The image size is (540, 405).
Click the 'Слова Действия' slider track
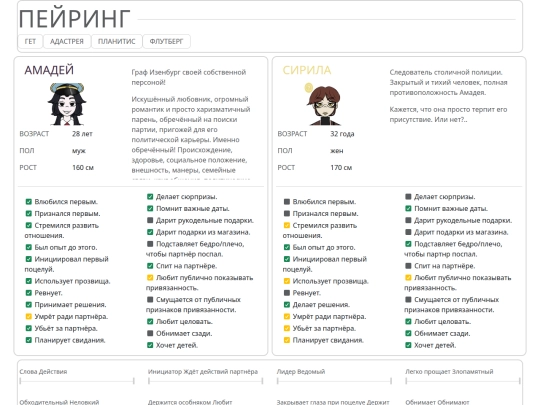click(77, 381)
